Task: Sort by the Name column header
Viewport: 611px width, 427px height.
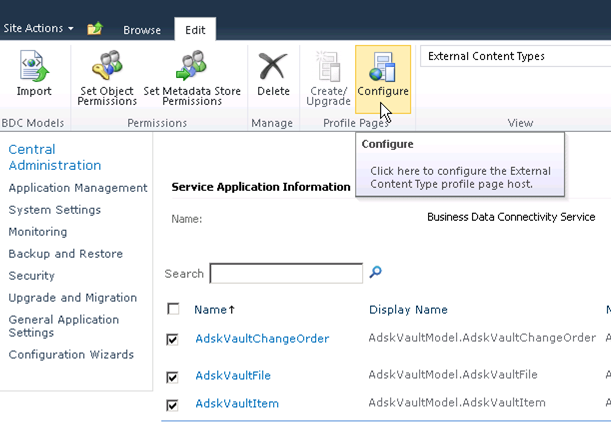Action: coord(213,310)
